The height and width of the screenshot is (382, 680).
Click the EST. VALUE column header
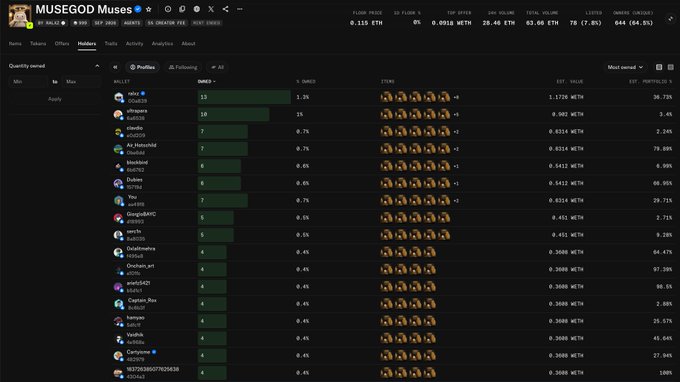point(570,82)
